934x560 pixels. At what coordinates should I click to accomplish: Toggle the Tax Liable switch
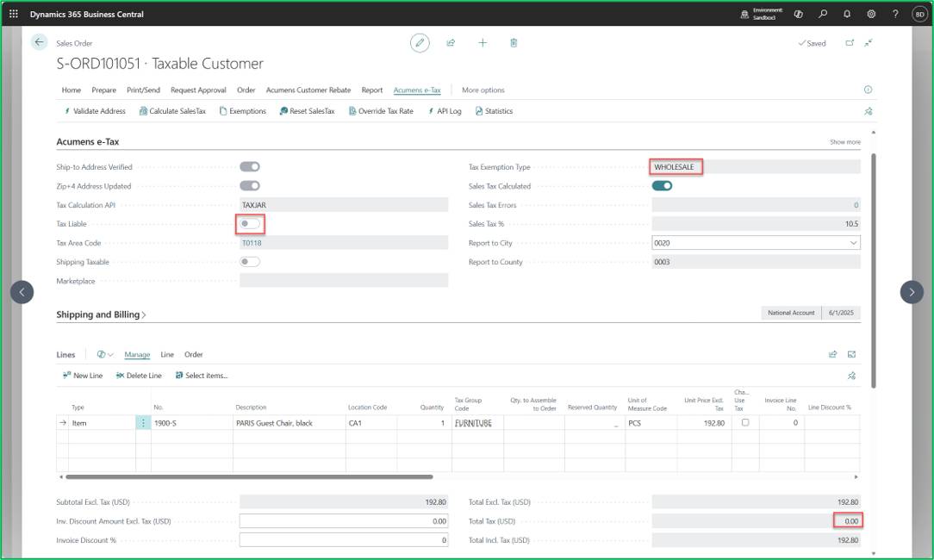[250, 224]
